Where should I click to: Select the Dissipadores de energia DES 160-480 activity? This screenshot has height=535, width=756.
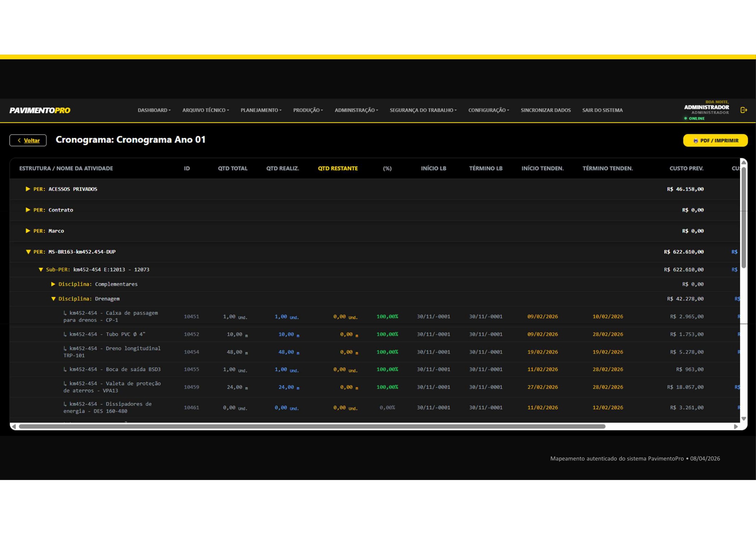tap(375, 407)
